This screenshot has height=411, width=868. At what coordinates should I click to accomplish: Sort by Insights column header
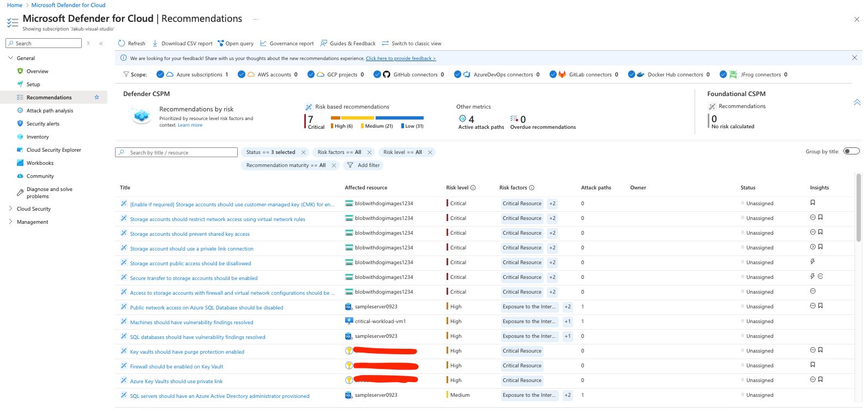819,188
